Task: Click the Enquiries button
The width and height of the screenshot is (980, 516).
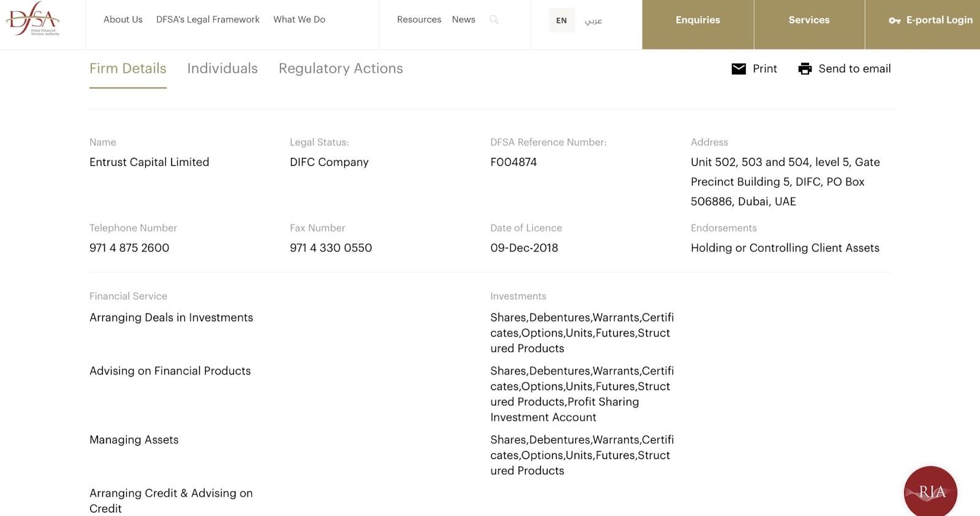Action: coord(698,24)
